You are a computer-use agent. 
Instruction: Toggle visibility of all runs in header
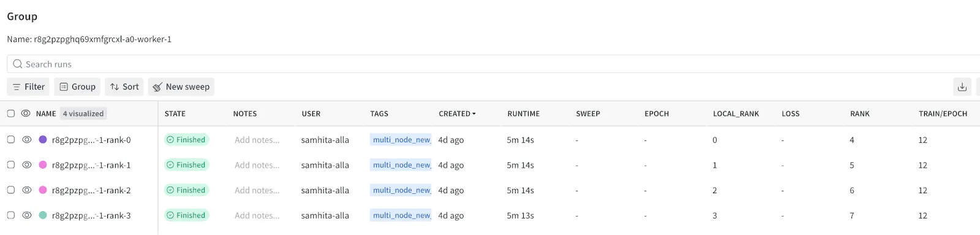[x=26, y=114]
